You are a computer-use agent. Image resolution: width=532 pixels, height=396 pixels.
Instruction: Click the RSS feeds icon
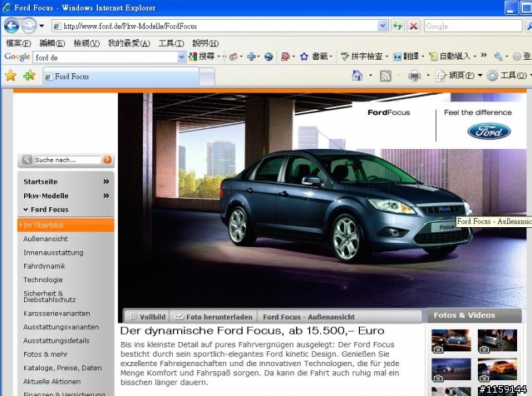386,76
